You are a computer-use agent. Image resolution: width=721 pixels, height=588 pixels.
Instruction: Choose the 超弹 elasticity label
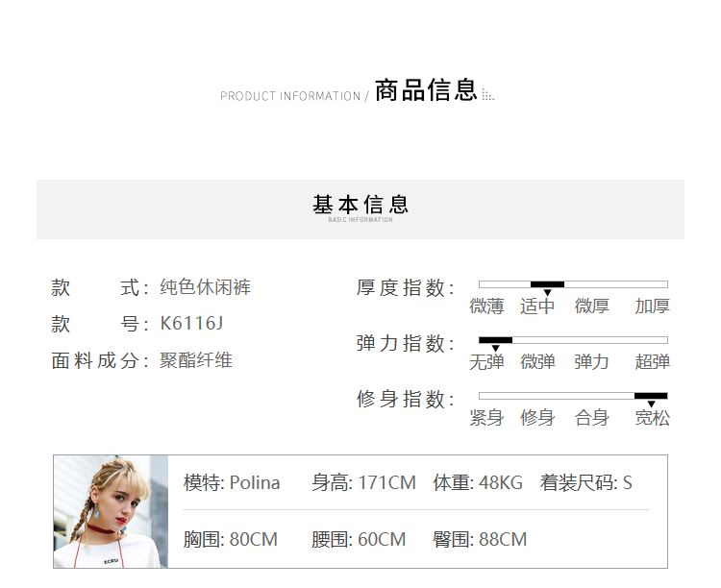[x=652, y=362]
